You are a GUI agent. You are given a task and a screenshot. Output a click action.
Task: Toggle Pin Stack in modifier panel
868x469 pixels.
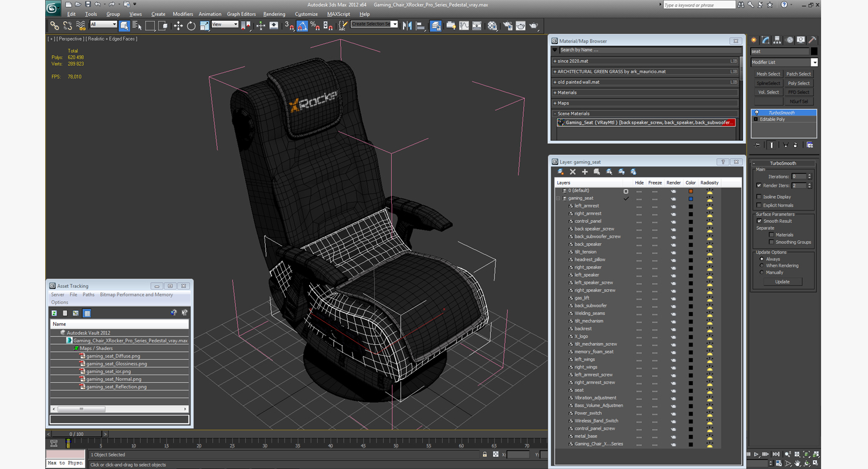[758, 145]
